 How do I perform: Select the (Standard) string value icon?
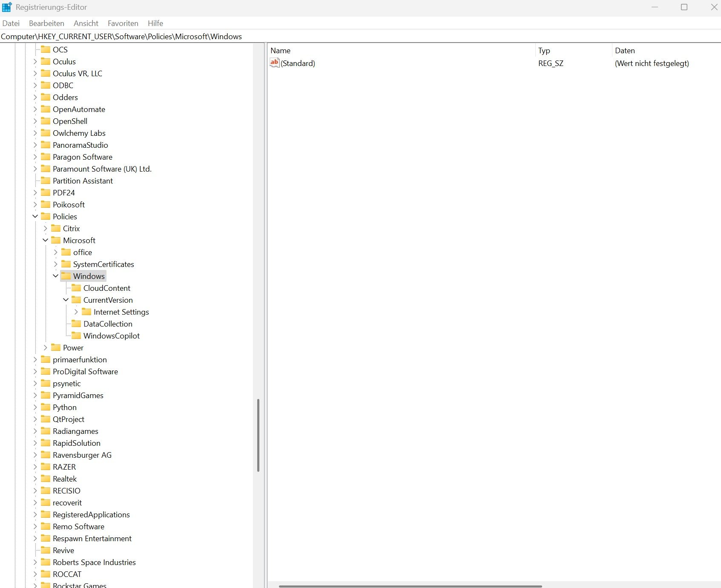tap(275, 63)
